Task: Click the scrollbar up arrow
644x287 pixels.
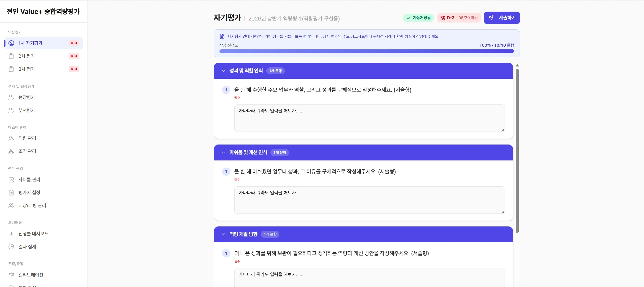Action: pos(517,66)
